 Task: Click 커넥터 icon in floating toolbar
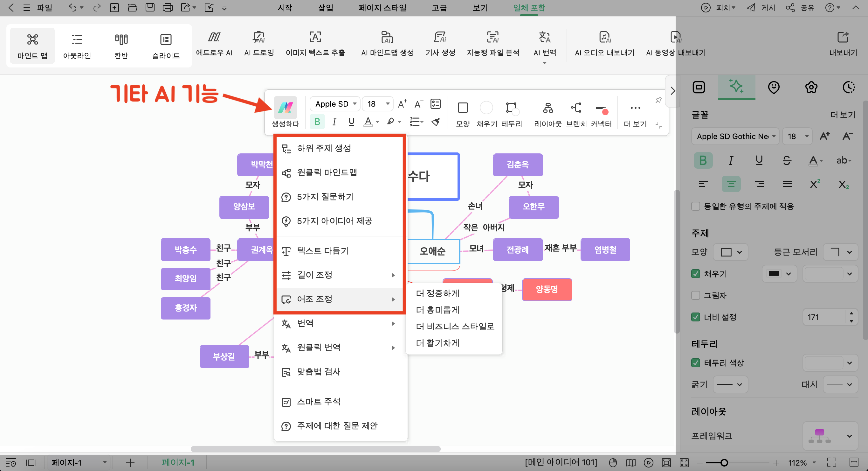tap(602, 115)
